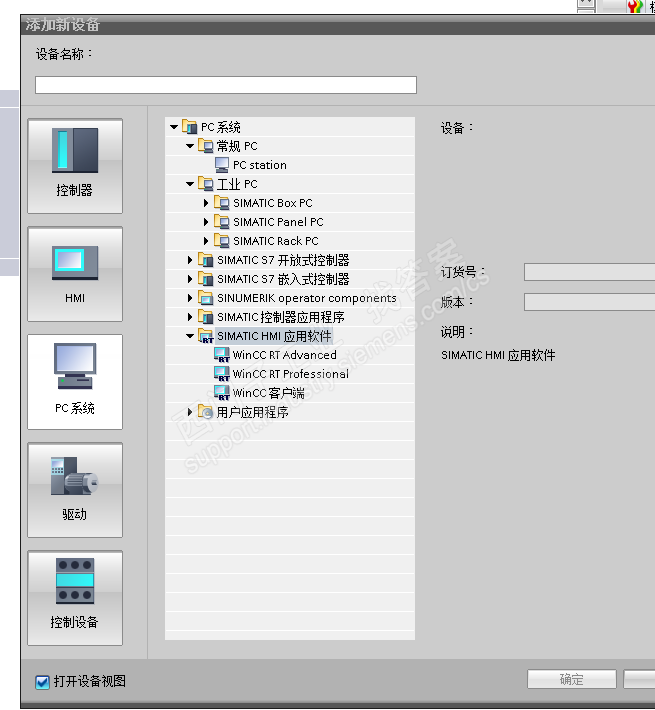655x710 pixels.
Task: Click the 确定 button
Action: [x=572, y=679]
